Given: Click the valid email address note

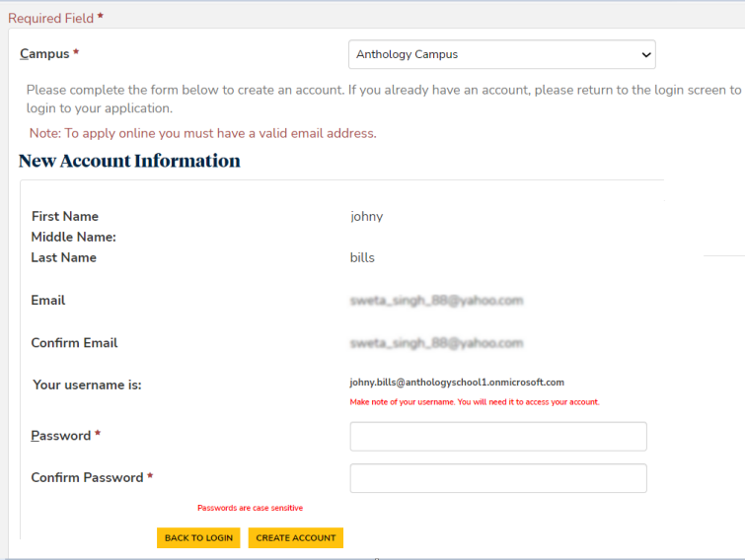Looking at the screenshot, I should click(202, 133).
